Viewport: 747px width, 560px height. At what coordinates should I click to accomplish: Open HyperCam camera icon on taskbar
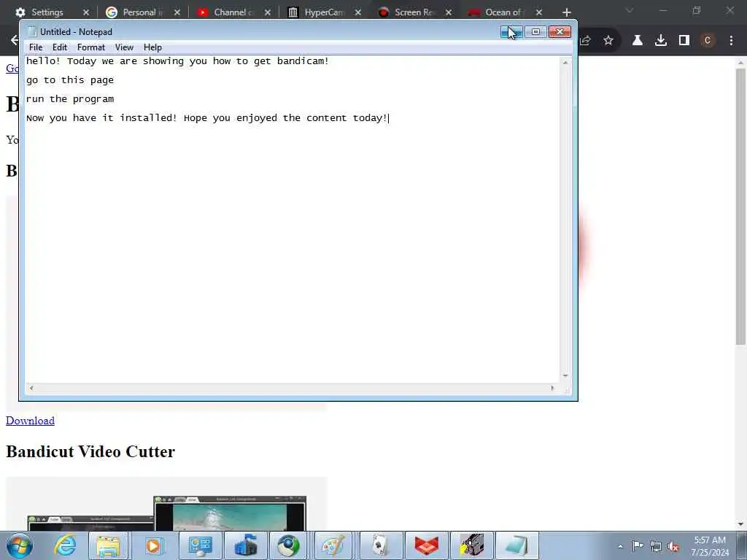pos(472,545)
